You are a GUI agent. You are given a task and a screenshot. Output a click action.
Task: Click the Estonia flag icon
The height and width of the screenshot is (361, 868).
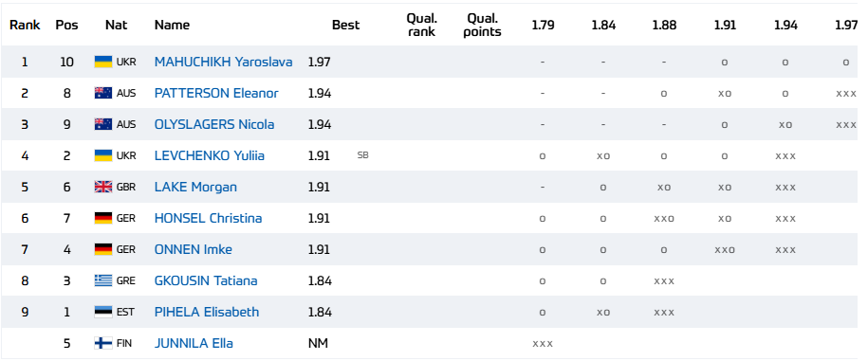coord(103,312)
